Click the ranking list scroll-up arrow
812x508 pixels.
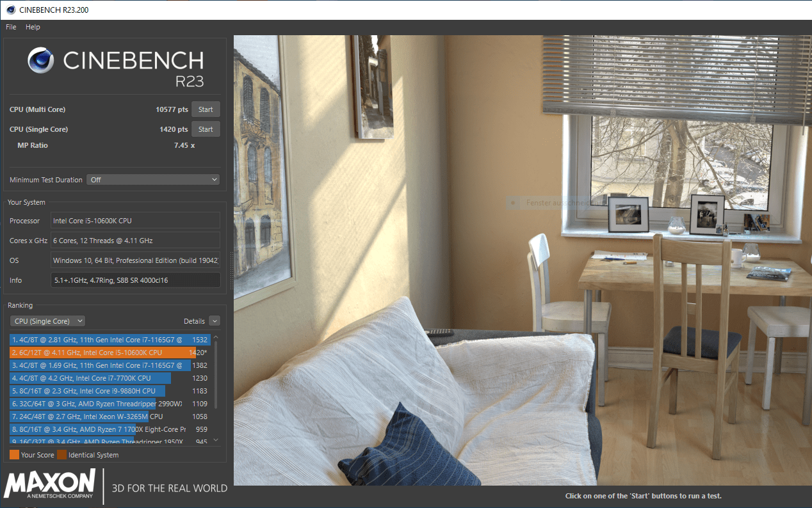pos(216,337)
